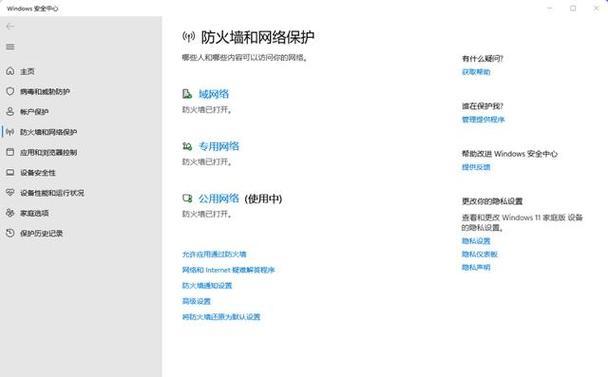608x377 pixels.
Task: Click the family icon for 家庭选项
Action: pyautogui.click(x=10, y=213)
